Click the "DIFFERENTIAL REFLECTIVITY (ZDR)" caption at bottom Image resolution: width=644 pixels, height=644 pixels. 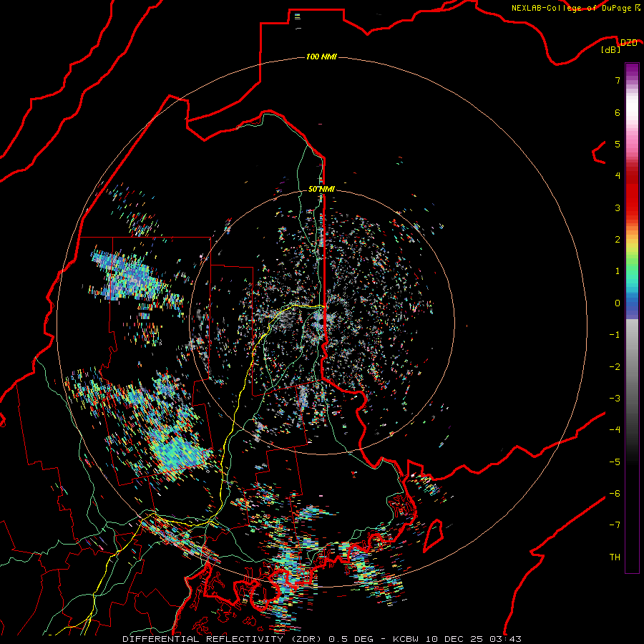pos(223,639)
